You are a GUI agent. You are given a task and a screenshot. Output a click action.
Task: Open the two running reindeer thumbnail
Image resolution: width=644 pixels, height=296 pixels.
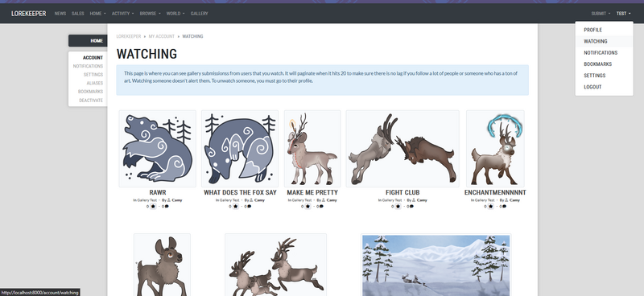[x=275, y=265]
